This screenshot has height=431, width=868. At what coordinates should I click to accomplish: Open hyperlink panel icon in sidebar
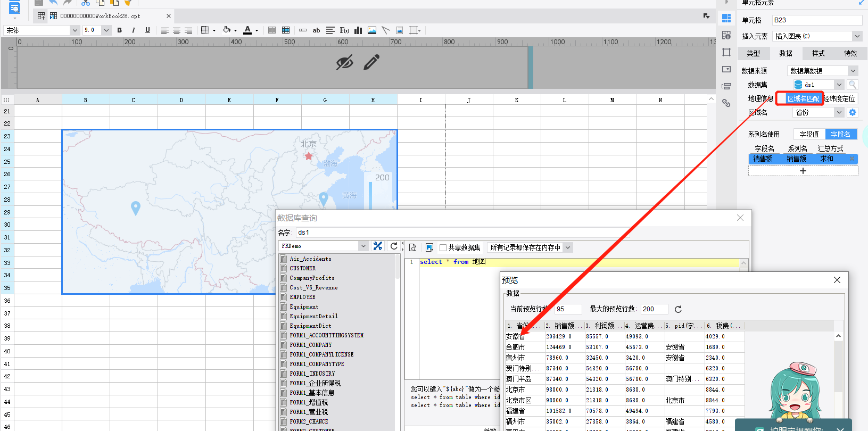(726, 103)
